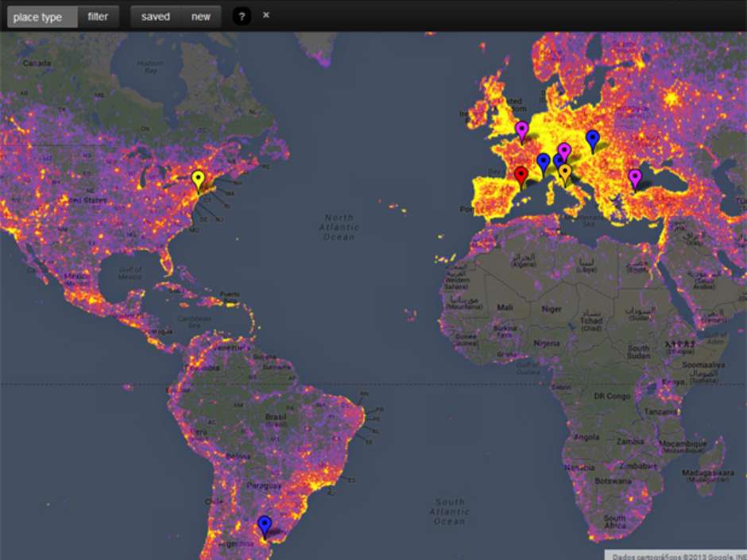Open the 'new' tab
This screenshot has height=560, width=747.
point(201,17)
